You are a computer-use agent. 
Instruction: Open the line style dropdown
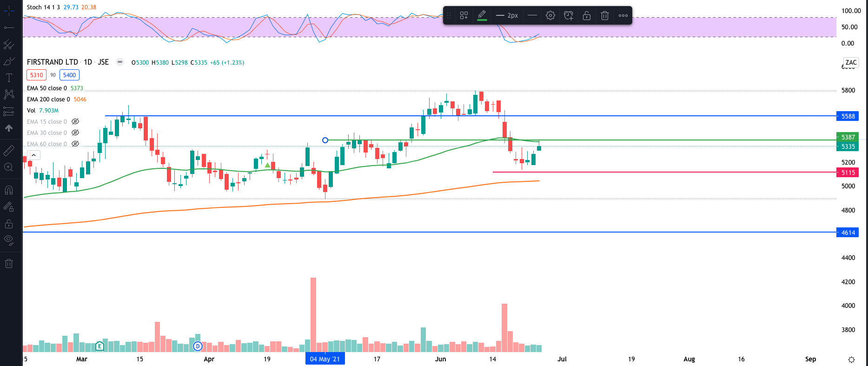(532, 15)
